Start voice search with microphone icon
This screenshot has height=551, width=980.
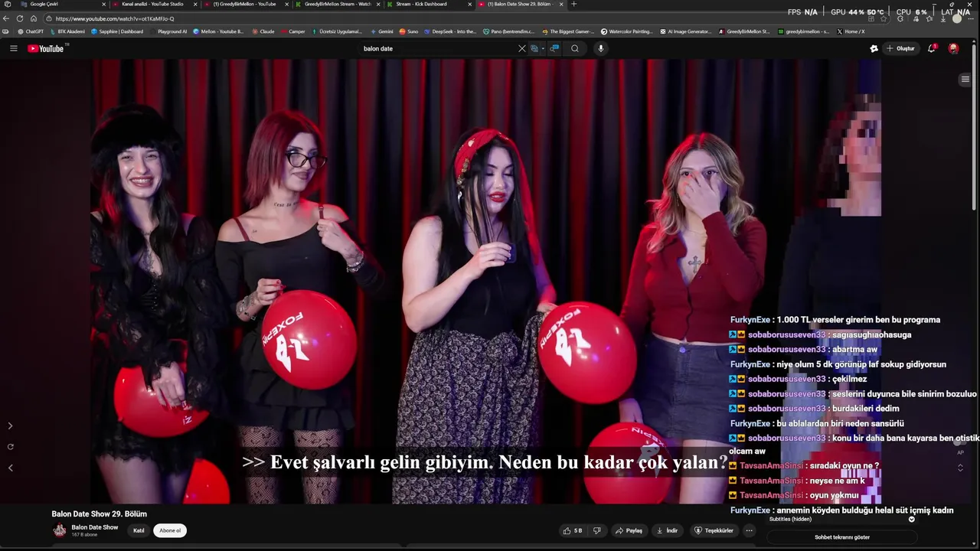(x=601, y=48)
